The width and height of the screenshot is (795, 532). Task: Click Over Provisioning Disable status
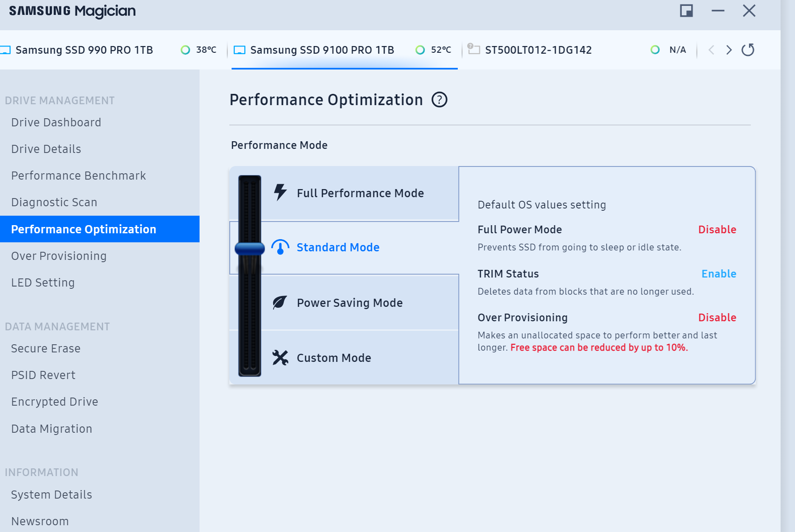[x=717, y=318]
